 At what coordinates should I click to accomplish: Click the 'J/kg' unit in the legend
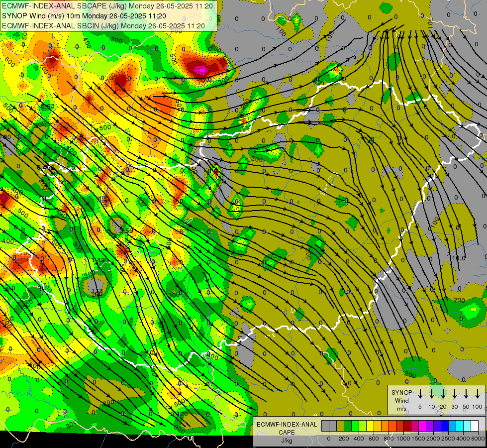287,441
